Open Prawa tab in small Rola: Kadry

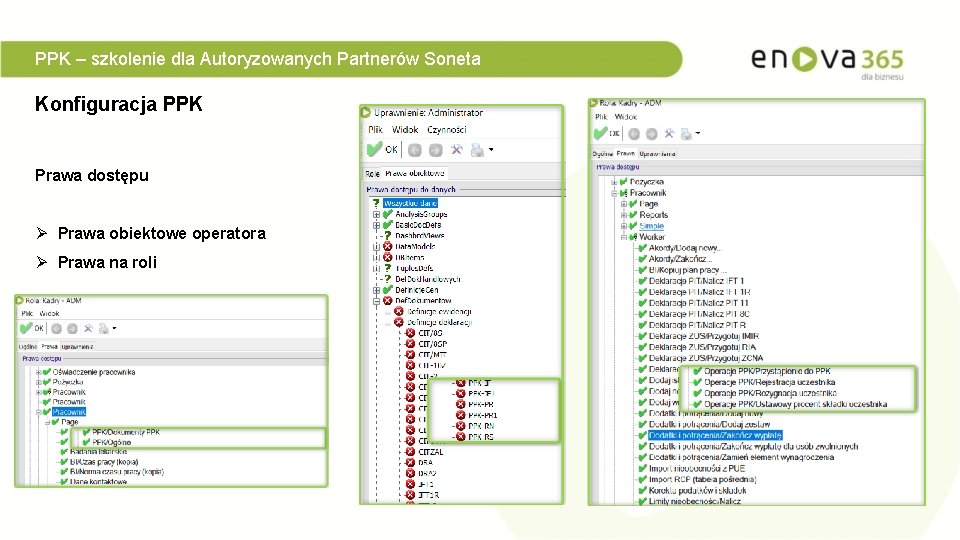[x=50, y=347]
